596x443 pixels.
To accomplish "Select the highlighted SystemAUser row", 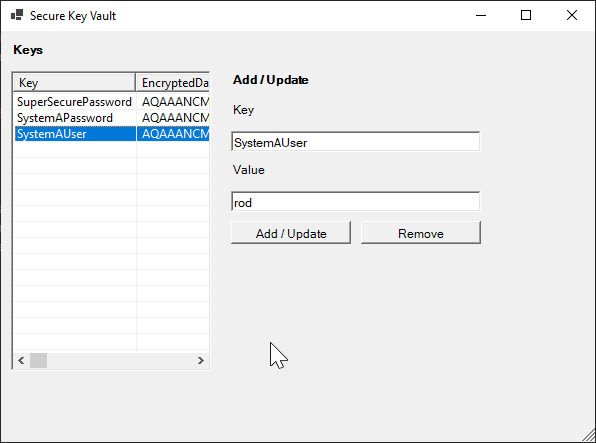I will point(111,134).
